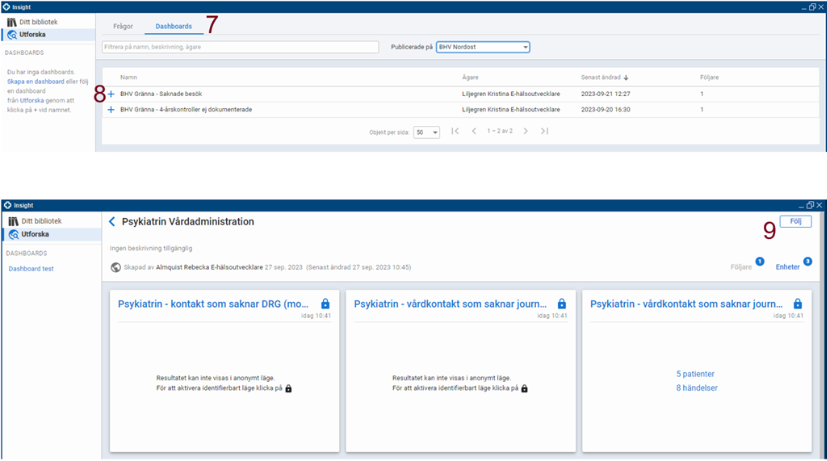Click the Följ button
This screenshot has height=461, width=827.
point(795,222)
